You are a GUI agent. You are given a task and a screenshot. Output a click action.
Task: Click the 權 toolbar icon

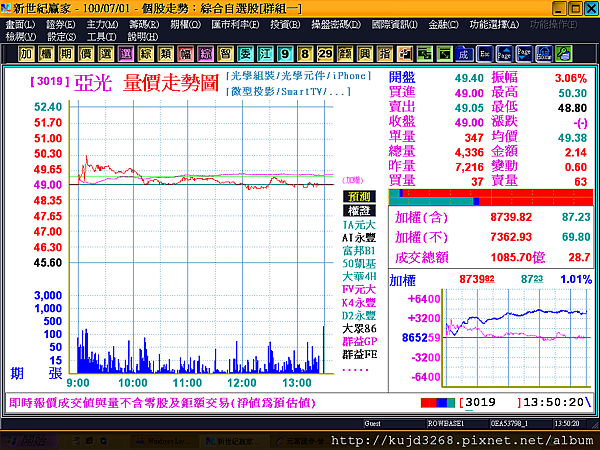[x=46, y=54]
